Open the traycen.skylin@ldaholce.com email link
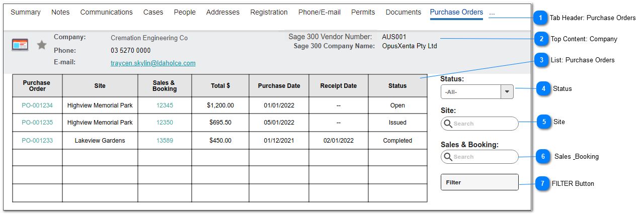The image size is (644, 215). point(153,63)
